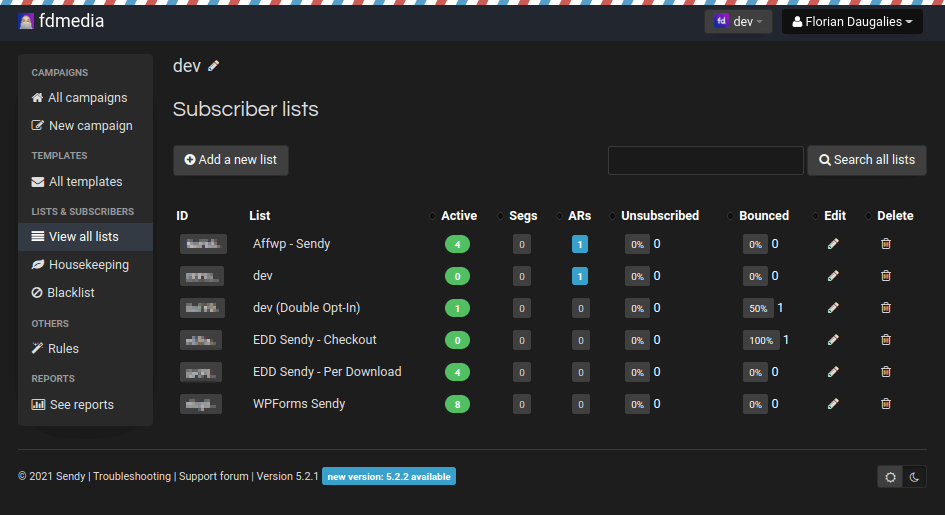Image resolution: width=945 pixels, height=515 pixels.
Task: Click active count 8 for WPForms Sendy
Action: [x=457, y=404]
